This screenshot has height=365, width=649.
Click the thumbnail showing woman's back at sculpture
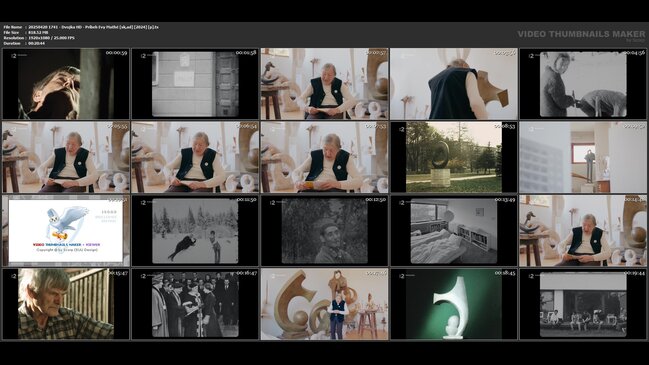[454, 84]
